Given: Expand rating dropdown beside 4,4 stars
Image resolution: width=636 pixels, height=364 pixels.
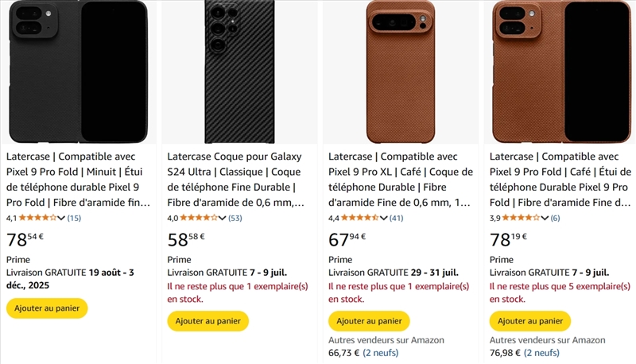Looking at the screenshot, I should 384,218.
